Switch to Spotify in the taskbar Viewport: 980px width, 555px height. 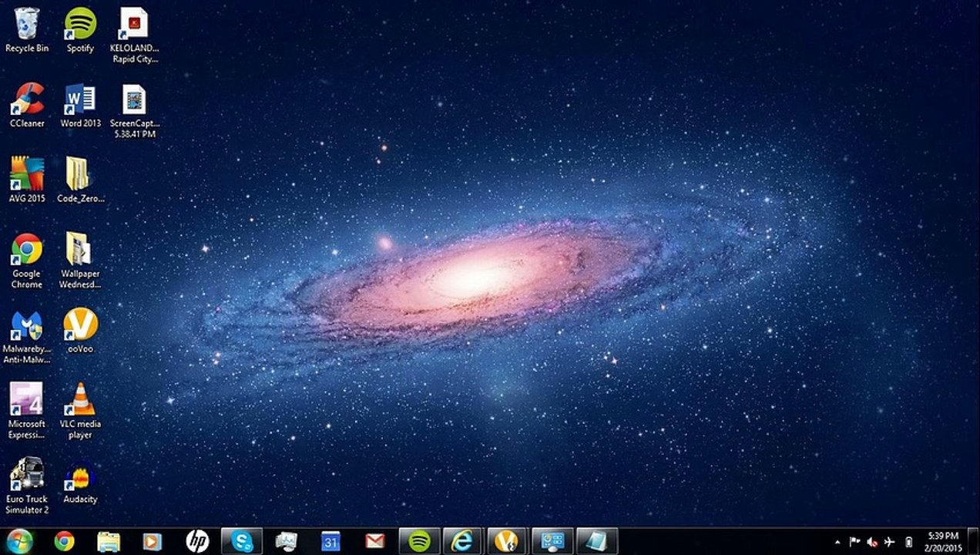(419, 541)
